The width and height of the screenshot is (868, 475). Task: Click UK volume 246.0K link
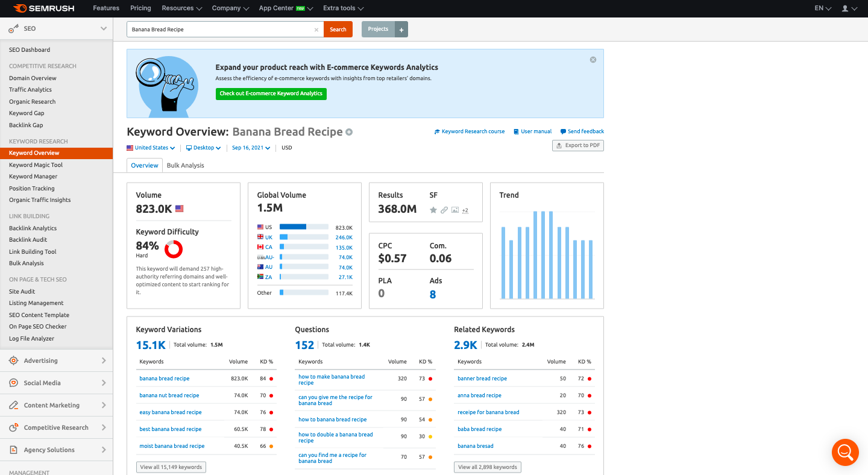[x=344, y=237]
